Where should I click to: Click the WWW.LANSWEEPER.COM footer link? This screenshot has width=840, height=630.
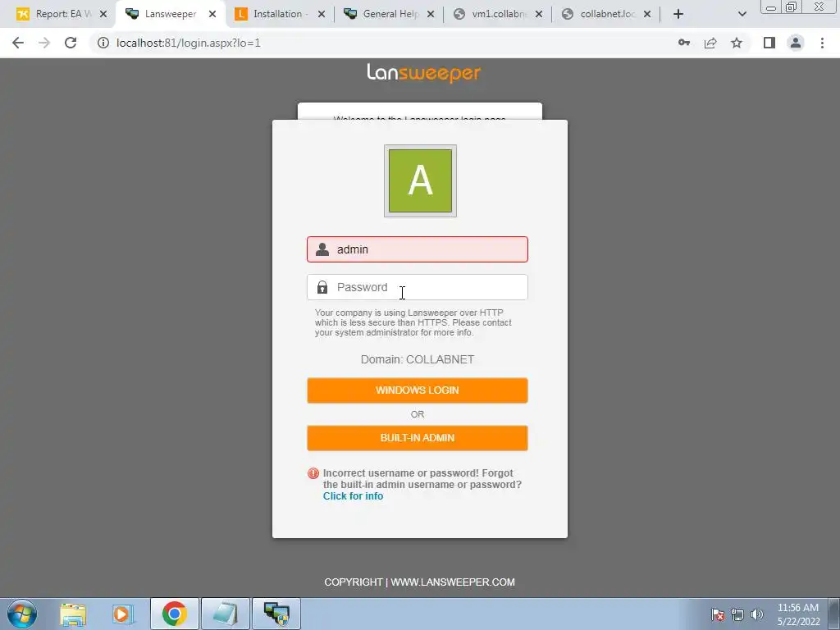click(x=453, y=582)
